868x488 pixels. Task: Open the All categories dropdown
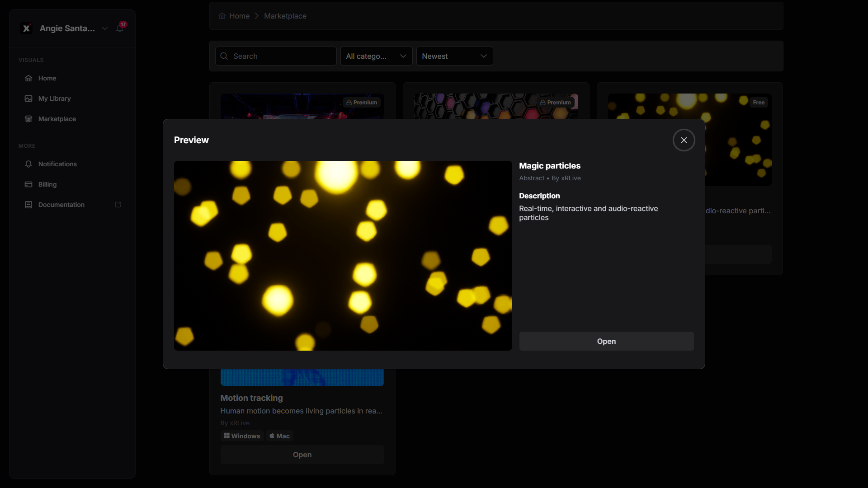click(376, 56)
